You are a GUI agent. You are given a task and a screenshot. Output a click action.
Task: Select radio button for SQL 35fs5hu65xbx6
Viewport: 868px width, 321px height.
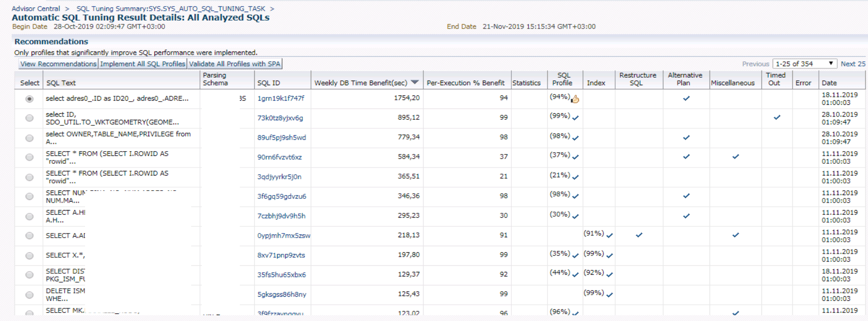click(x=29, y=275)
